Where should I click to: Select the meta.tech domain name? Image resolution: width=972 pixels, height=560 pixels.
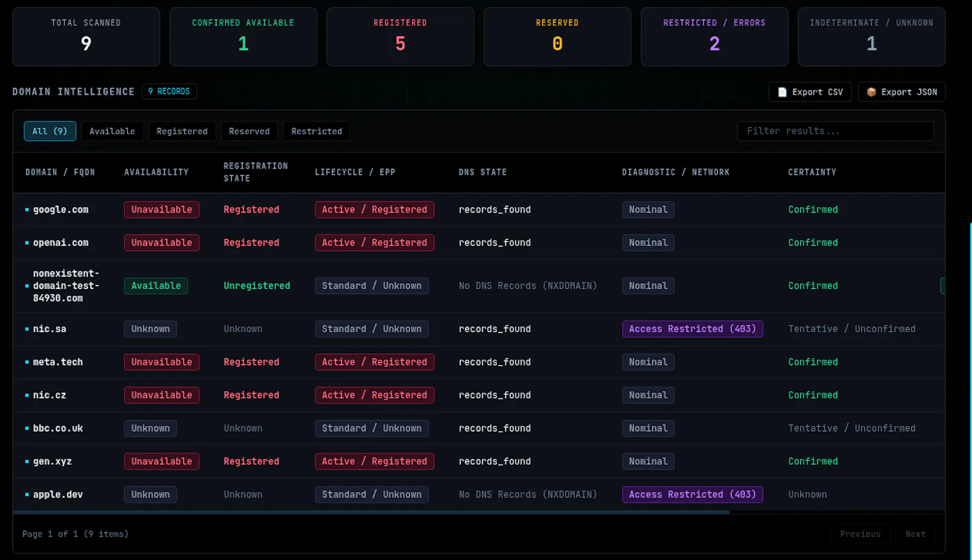tap(58, 362)
